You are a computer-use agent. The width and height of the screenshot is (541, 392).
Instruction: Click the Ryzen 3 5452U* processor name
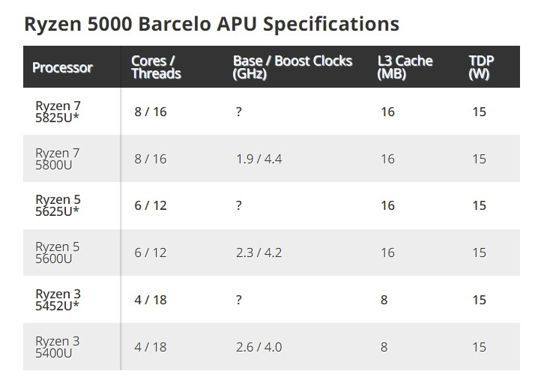click(58, 300)
